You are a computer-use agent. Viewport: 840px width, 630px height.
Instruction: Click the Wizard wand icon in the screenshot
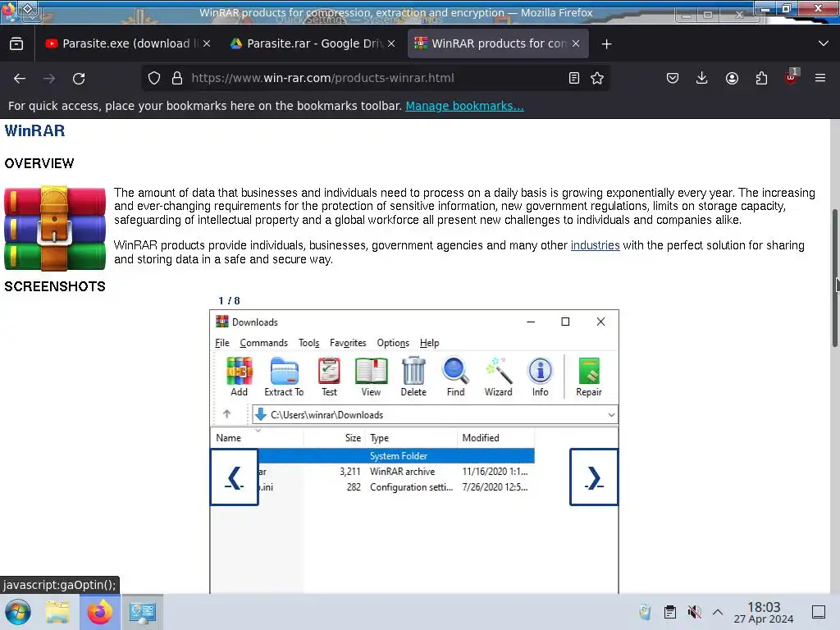pyautogui.click(x=498, y=377)
